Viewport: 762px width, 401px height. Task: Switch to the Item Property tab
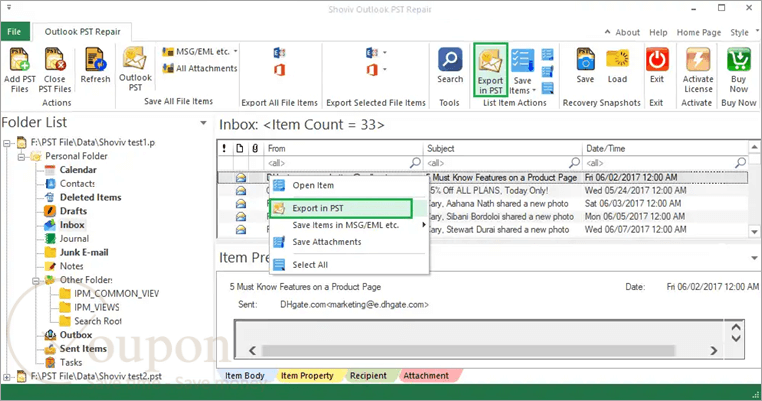[307, 376]
